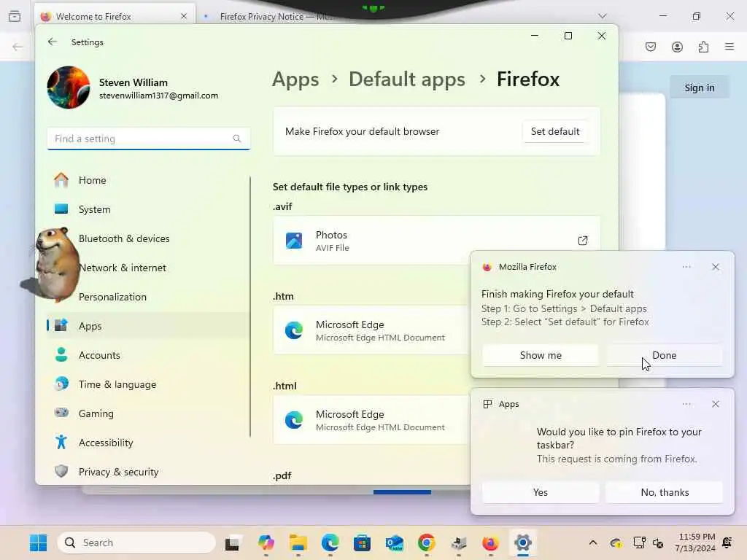Click Sign in on Firefox page
Image resolution: width=747 pixels, height=560 pixels.
tap(700, 87)
